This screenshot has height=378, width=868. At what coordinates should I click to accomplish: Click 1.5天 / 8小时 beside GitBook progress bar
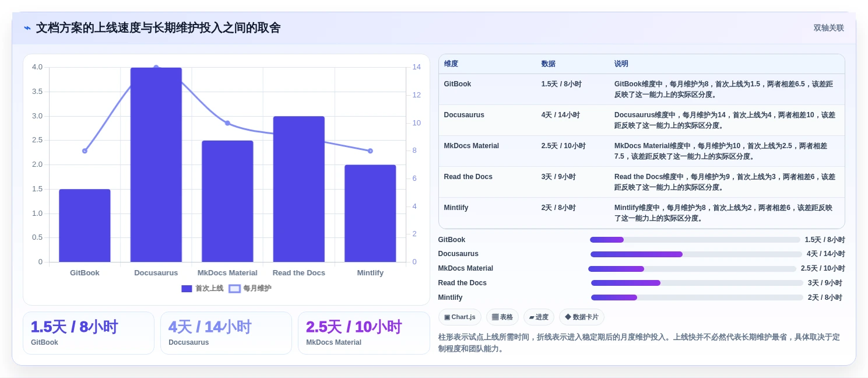pos(825,240)
